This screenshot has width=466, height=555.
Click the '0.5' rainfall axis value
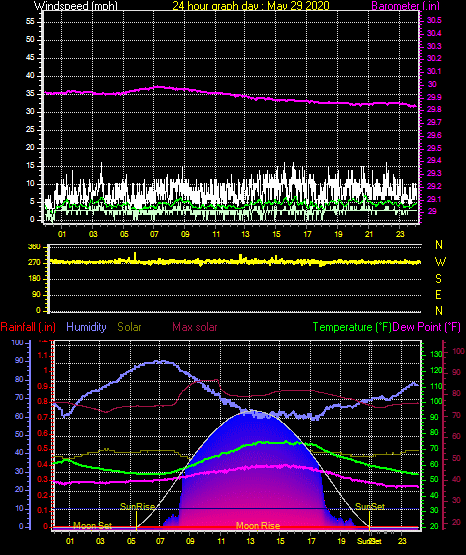[42, 448]
